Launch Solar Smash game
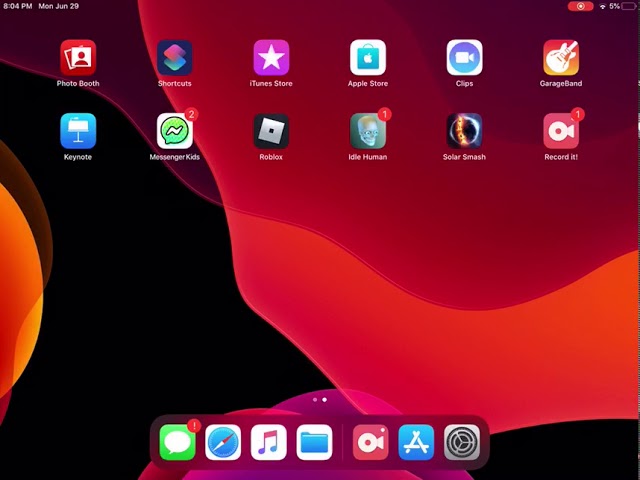The width and height of the screenshot is (640, 480). click(464, 131)
